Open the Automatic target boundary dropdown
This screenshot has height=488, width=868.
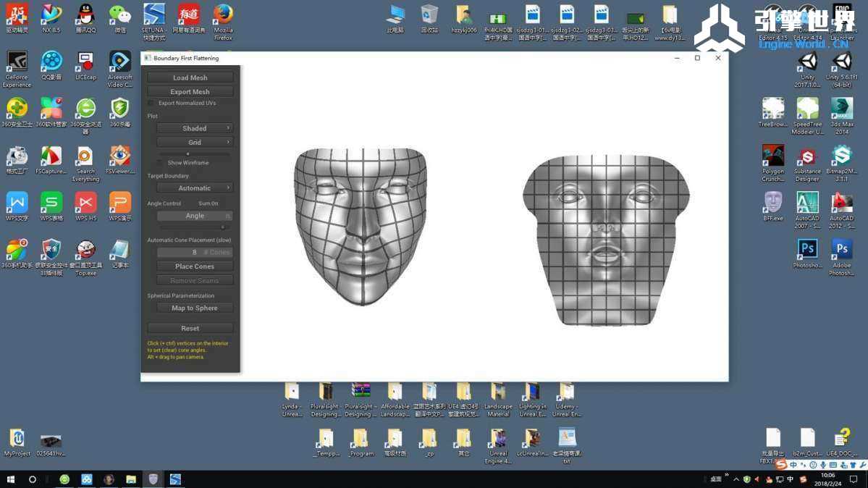[x=194, y=188]
